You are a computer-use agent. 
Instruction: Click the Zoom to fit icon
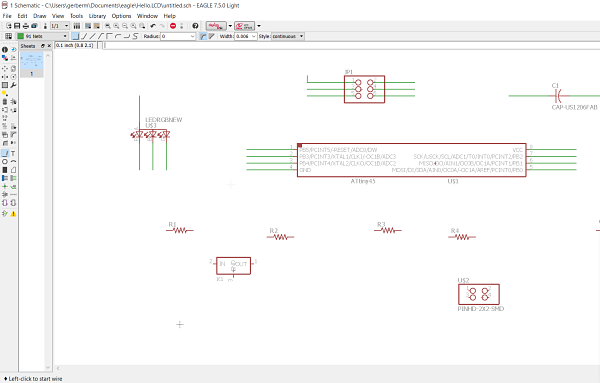click(x=108, y=26)
